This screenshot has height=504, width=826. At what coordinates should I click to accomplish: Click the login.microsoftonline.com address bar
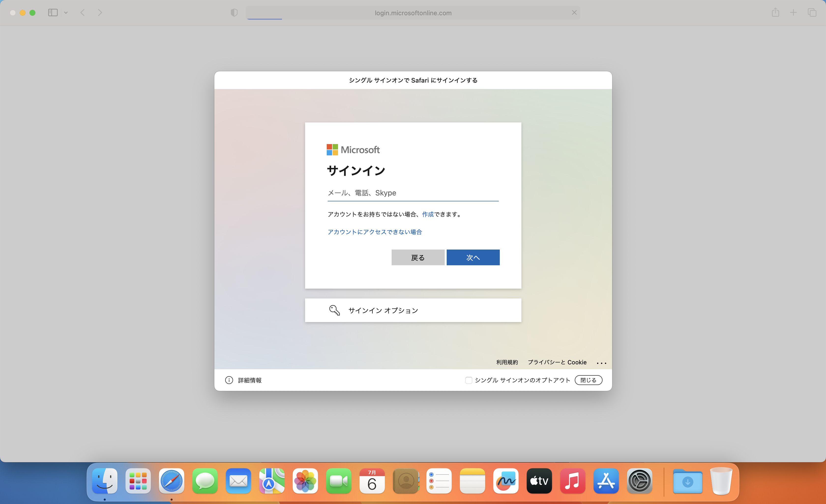click(413, 13)
